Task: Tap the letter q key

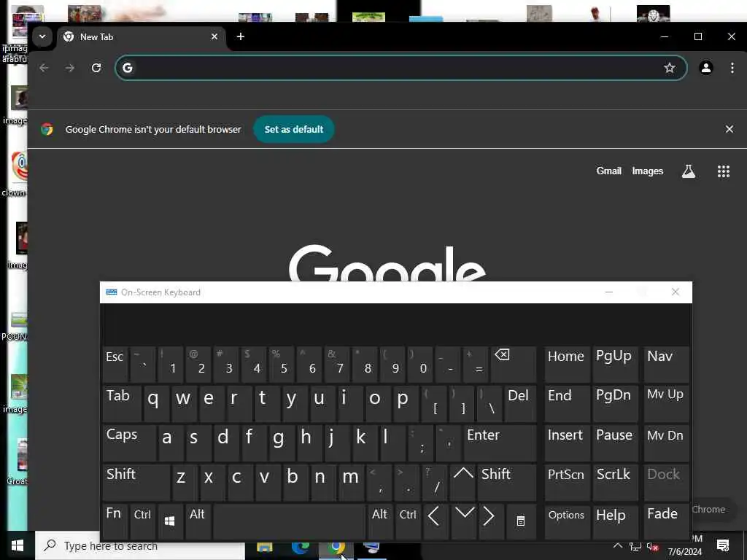Action: pyautogui.click(x=156, y=404)
